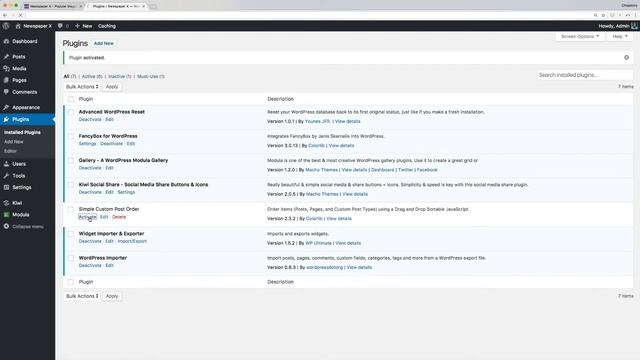Open Caching in the admin bar
The width and height of the screenshot is (640, 360).
tap(107, 26)
